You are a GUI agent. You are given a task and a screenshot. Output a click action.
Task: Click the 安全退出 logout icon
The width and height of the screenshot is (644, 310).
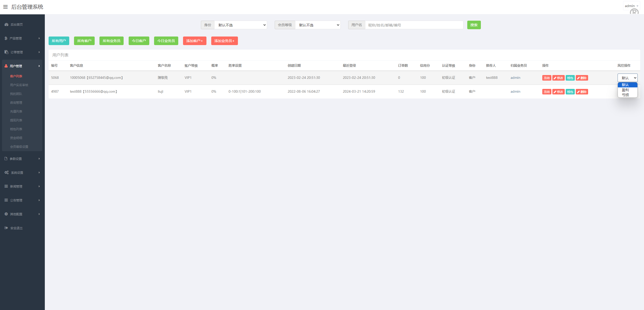(x=6, y=228)
